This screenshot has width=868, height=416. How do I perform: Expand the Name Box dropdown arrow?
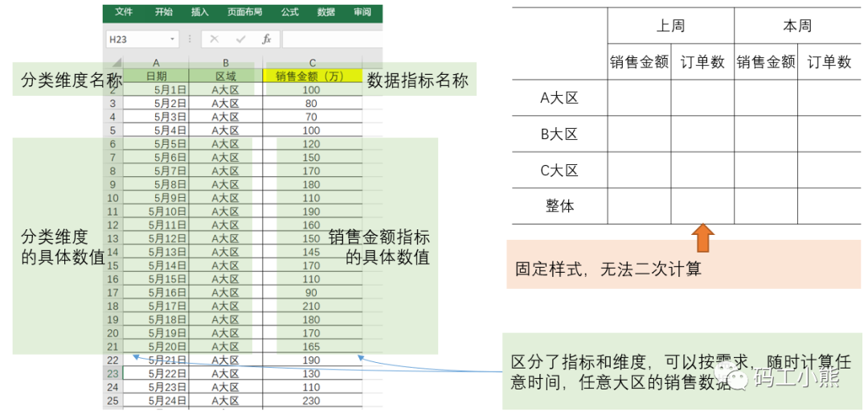[x=172, y=39]
